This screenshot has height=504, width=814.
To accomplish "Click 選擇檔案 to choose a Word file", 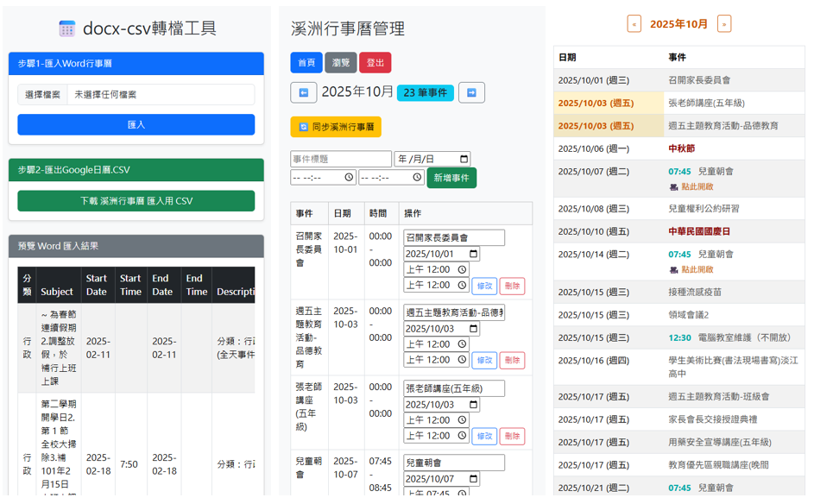I will pos(43,94).
